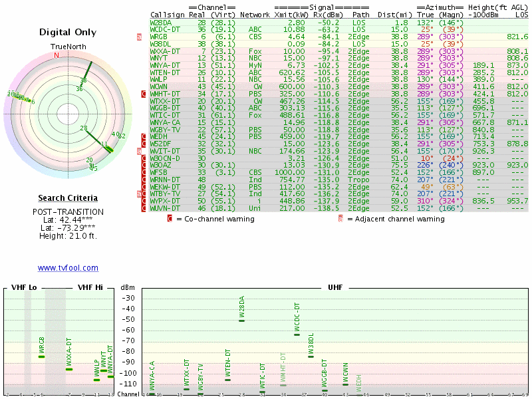Click the WCDC-DT marker in the UHF chart
This screenshot has width=532, height=399.
(297, 334)
